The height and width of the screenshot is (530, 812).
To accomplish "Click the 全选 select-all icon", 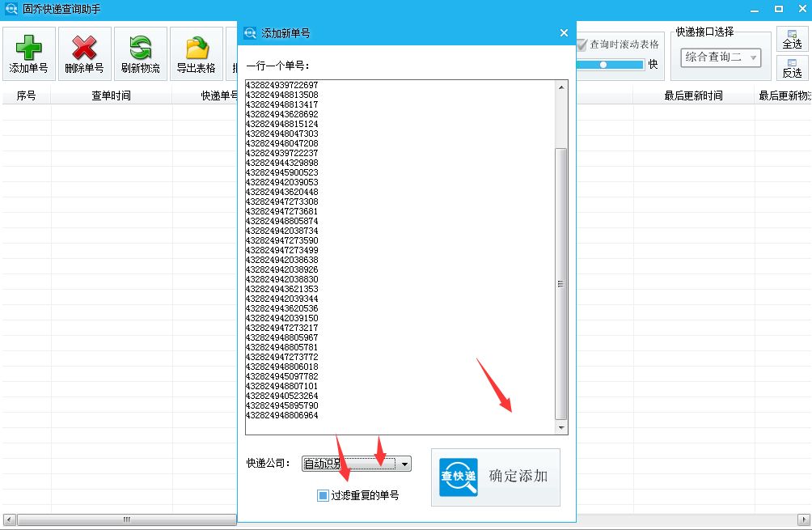I will click(793, 39).
